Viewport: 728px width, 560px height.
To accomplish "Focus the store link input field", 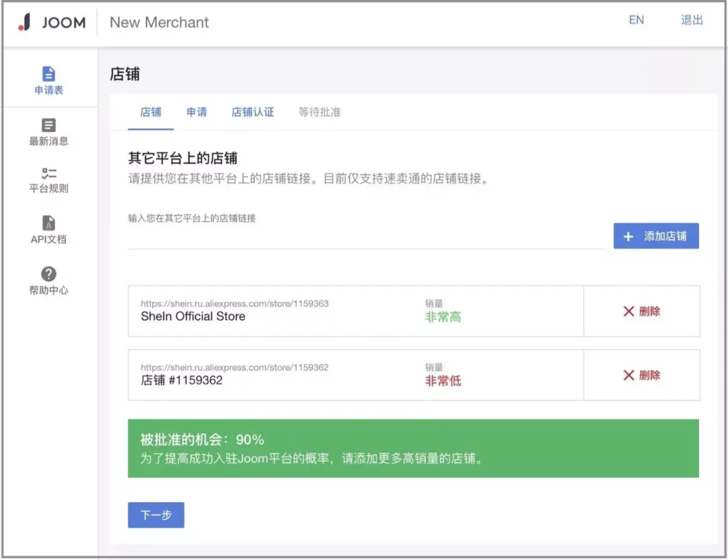I will click(366, 237).
